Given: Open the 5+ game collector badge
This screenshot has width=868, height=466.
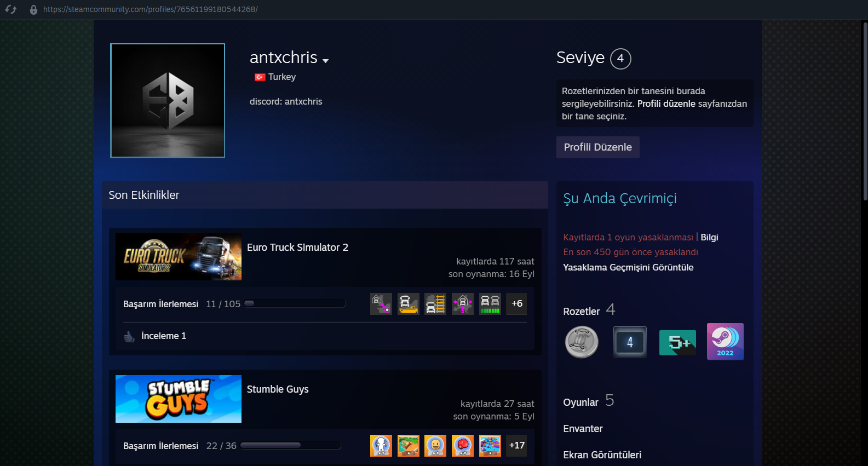Looking at the screenshot, I should pos(678,343).
